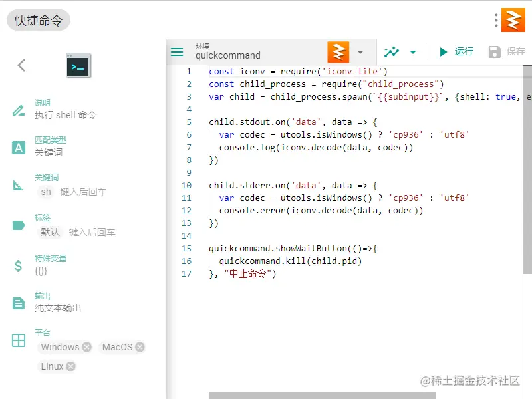Click the pencil description icon
This screenshot has width=532, height=399.
click(19, 110)
